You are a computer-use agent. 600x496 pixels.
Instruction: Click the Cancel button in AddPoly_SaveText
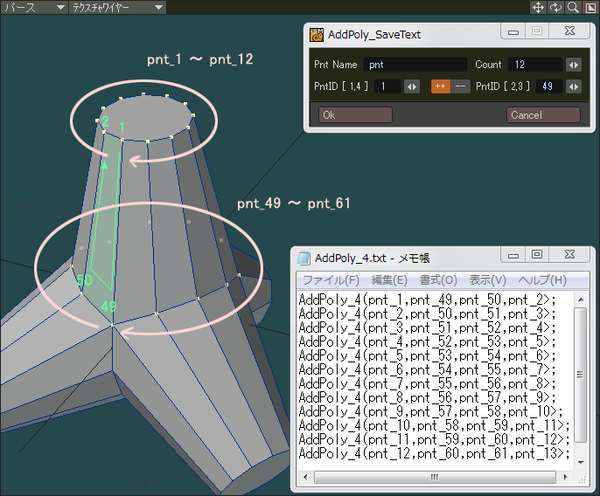tap(543, 115)
